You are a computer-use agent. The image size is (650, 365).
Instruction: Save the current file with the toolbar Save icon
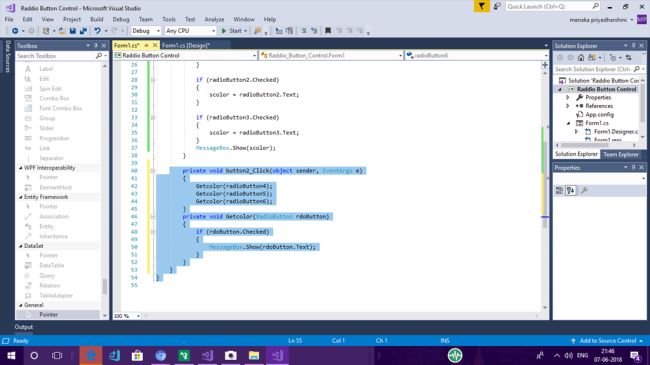pyautogui.click(x=73, y=31)
